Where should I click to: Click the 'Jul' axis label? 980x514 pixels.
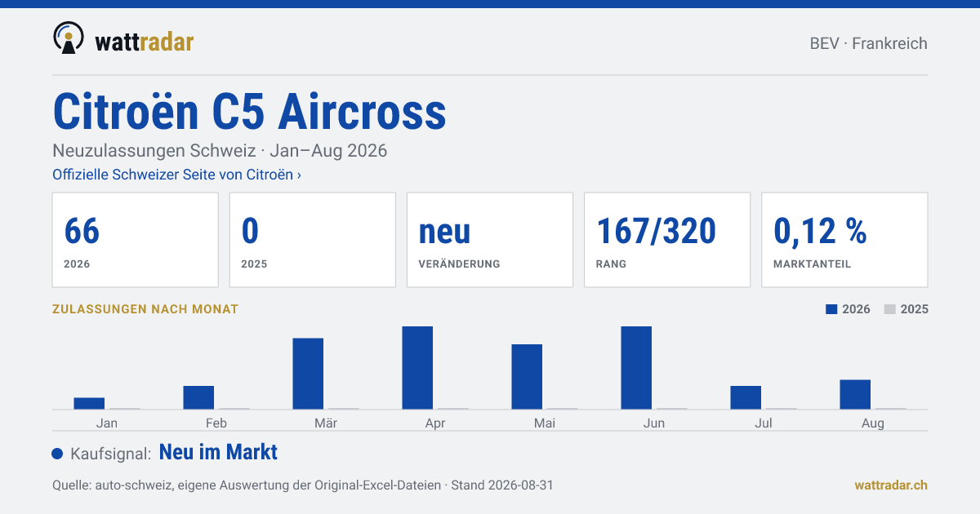764,423
